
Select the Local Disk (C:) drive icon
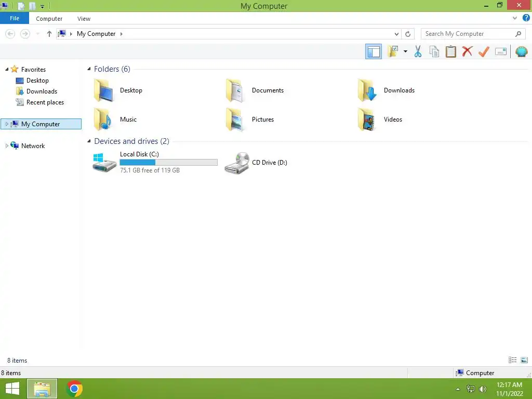[x=104, y=162]
